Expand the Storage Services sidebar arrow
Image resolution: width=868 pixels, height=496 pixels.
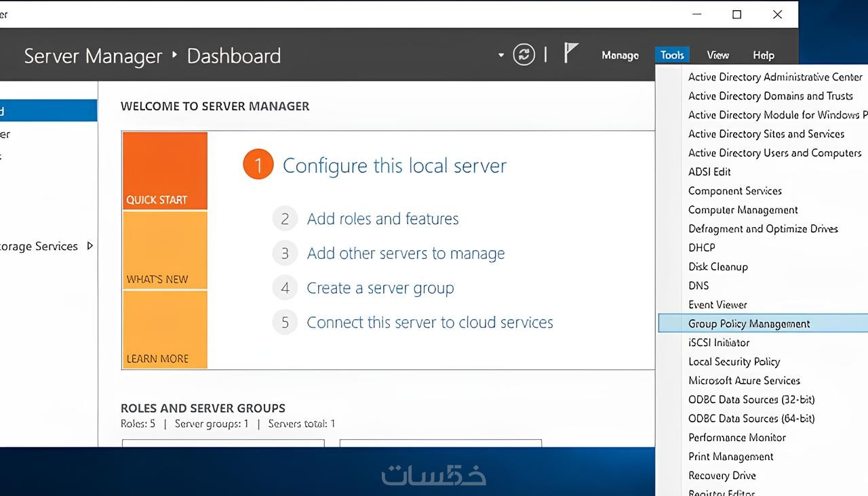[x=90, y=246]
